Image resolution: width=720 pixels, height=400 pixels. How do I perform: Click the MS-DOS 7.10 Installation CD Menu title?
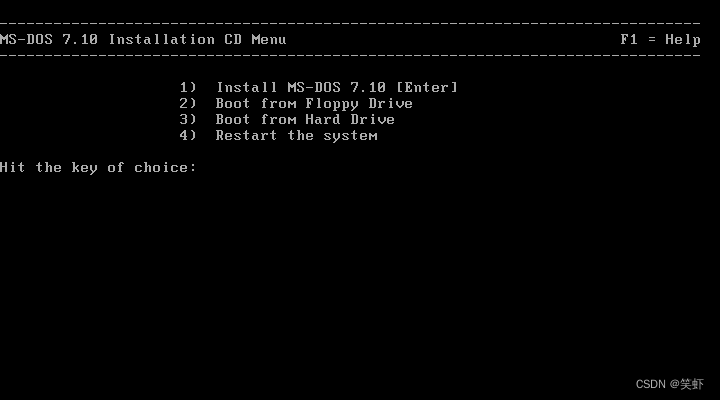click(x=143, y=39)
